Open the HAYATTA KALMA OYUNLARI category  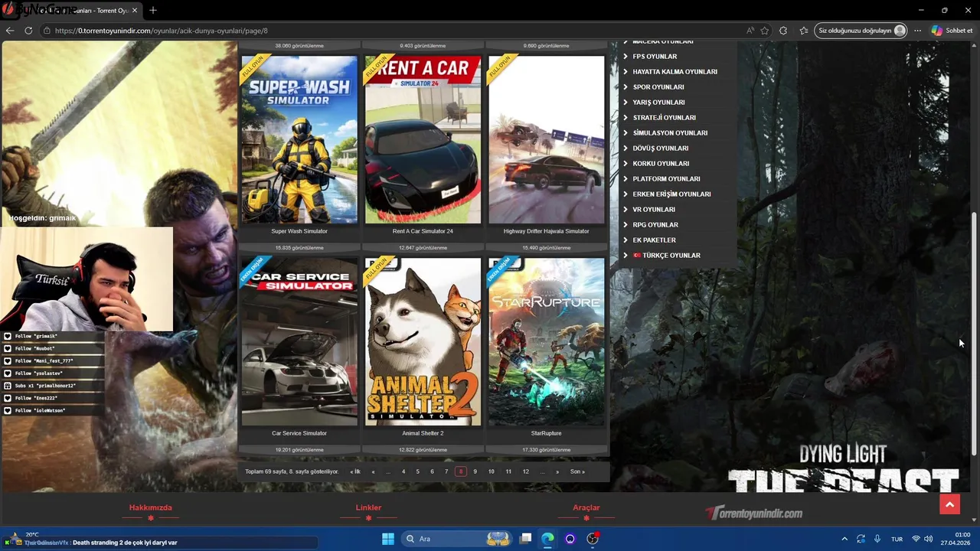pos(675,72)
